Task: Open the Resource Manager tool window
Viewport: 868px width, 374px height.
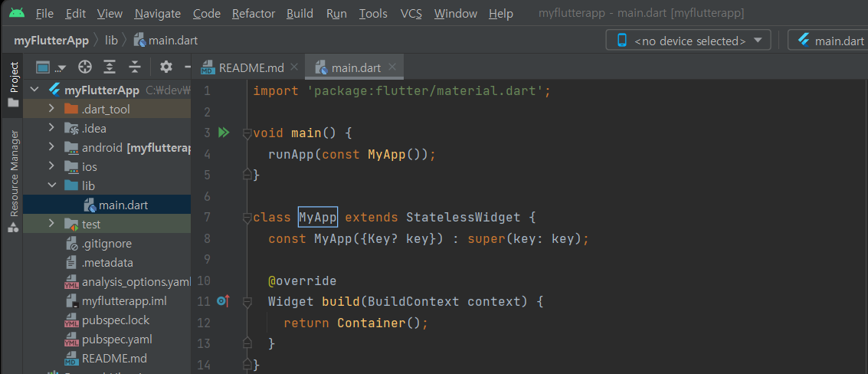Action: pyautogui.click(x=13, y=181)
